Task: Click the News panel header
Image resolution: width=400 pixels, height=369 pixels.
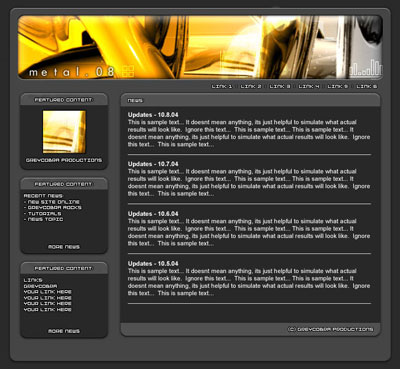Action: [250, 100]
